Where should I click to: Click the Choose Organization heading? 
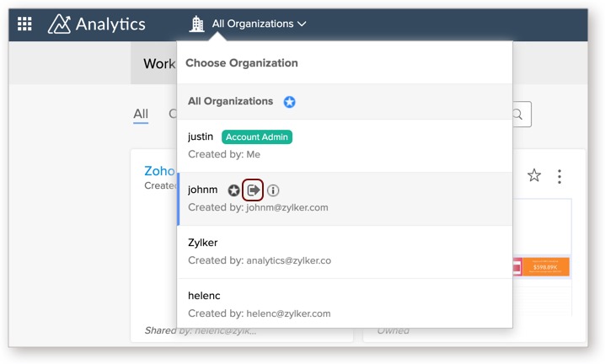pyautogui.click(x=242, y=63)
